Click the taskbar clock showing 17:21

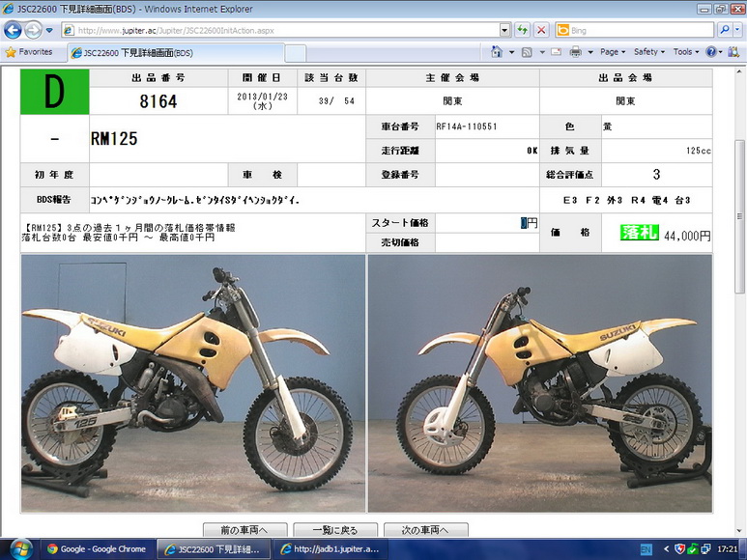[728, 549]
